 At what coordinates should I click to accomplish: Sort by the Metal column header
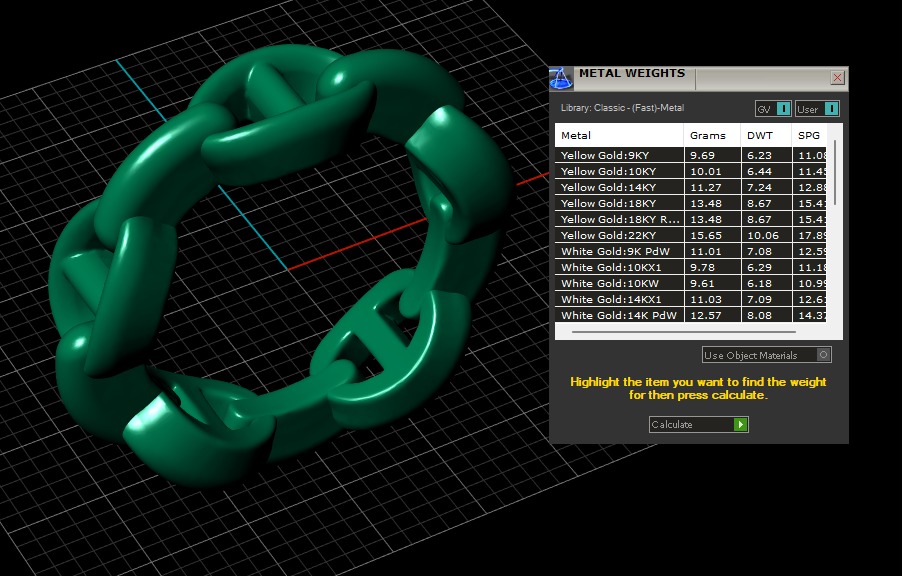coord(619,135)
